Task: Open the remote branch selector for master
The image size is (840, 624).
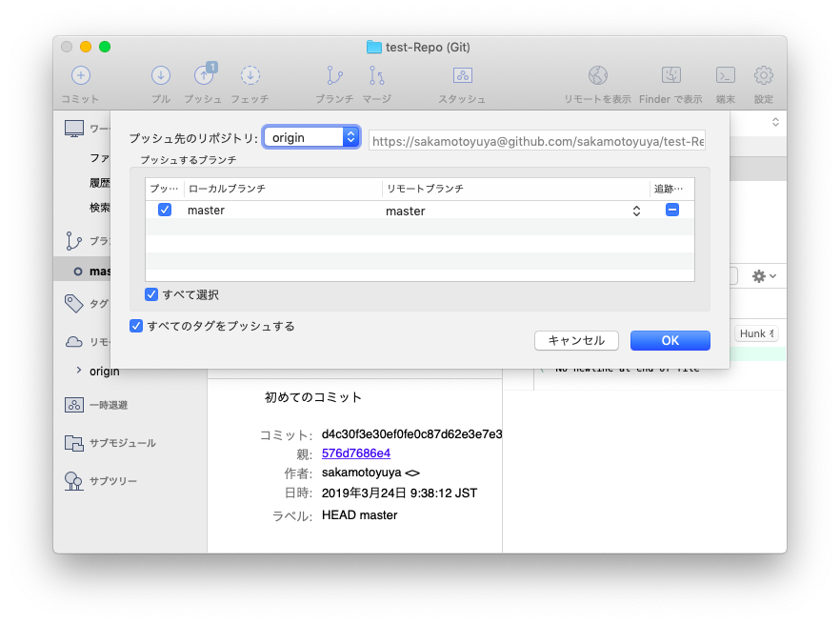Action: 635,210
